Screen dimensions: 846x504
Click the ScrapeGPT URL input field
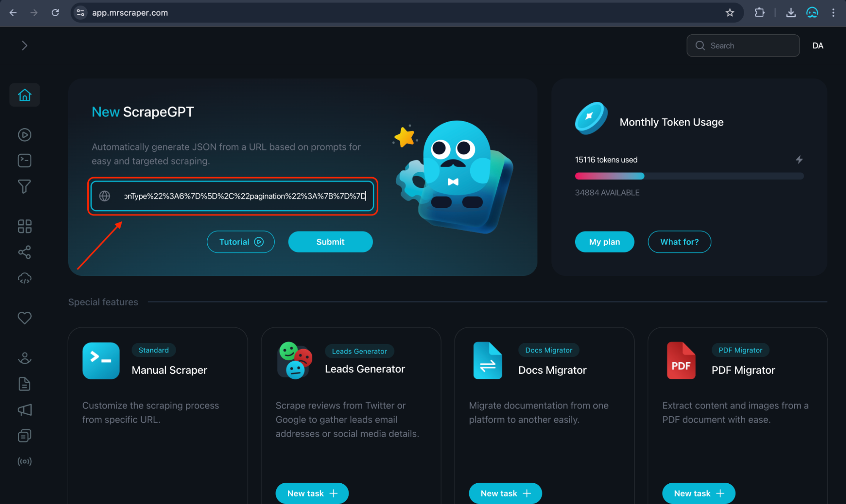point(233,196)
